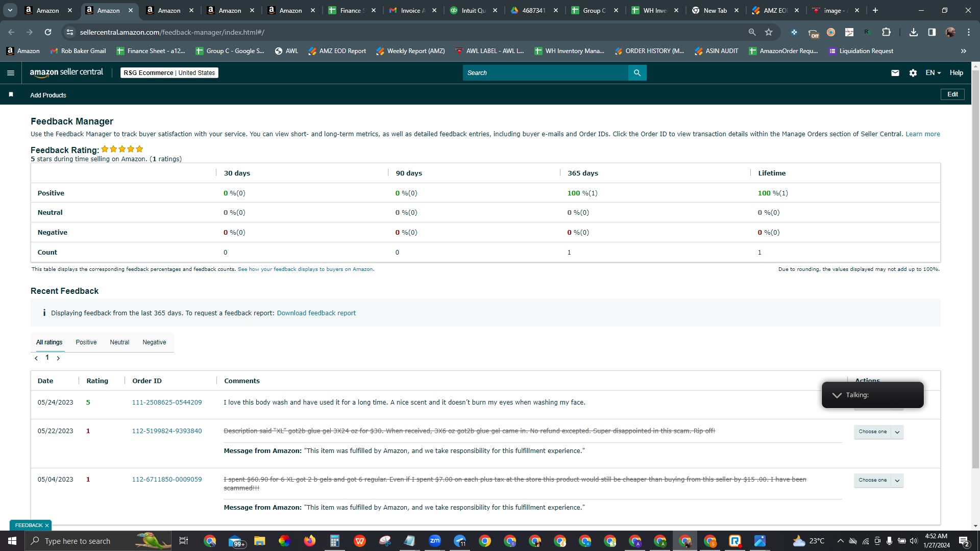Click See how your feedback displays to buyers link
The width and height of the screenshot is (980, 551).
pyautogui.click(x=305, y=269)
